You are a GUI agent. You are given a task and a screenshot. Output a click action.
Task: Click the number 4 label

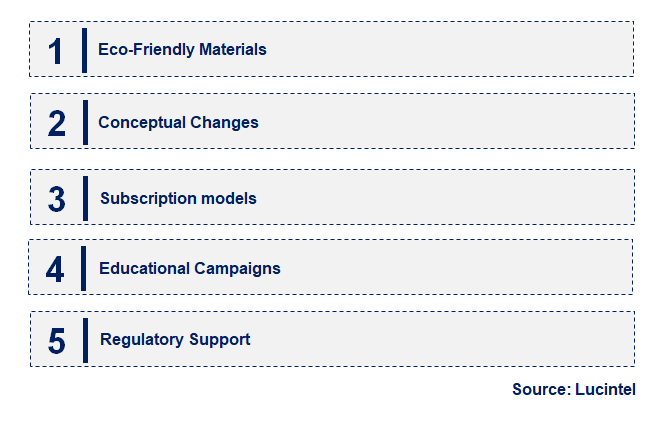(55, 269)
